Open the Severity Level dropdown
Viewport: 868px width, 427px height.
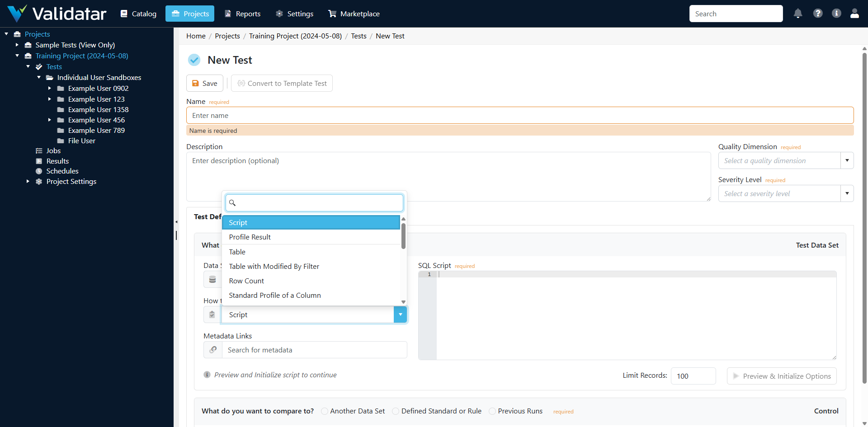847,193
